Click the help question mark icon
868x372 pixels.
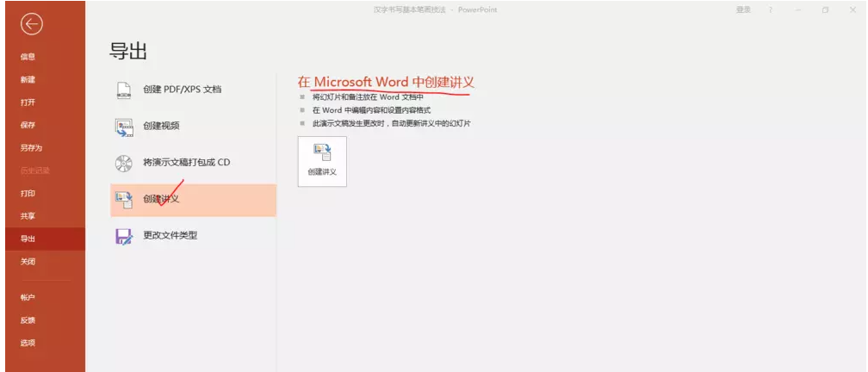coord(770,10)
